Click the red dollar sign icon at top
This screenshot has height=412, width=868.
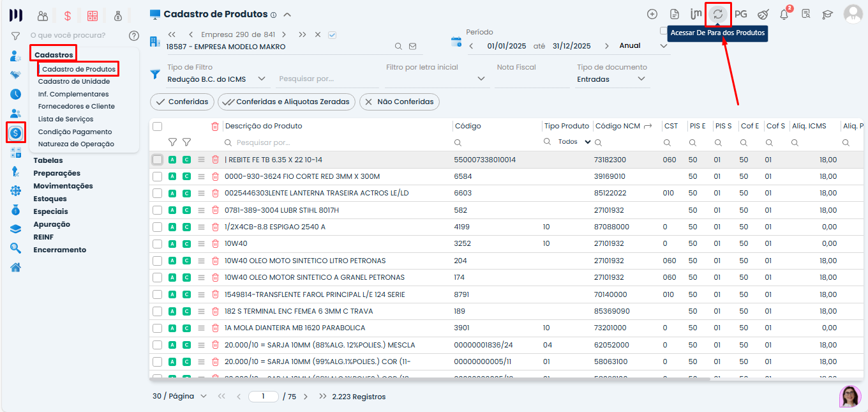tap(67, 16)
